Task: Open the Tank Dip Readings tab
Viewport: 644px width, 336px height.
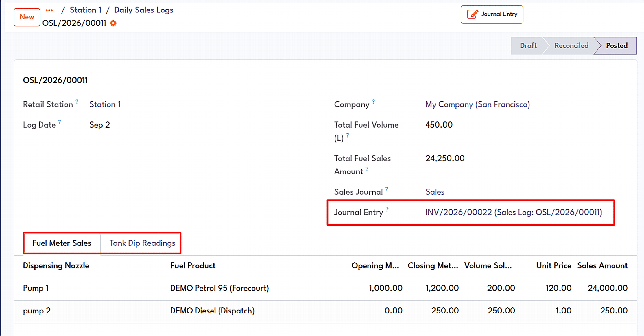Action: (x=142, y=243)
